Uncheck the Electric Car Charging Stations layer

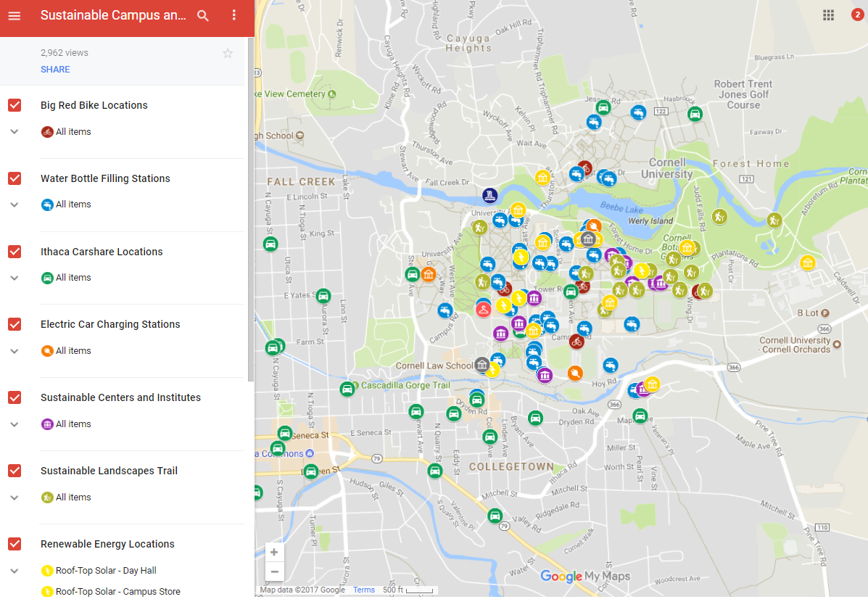pos(15,324)
